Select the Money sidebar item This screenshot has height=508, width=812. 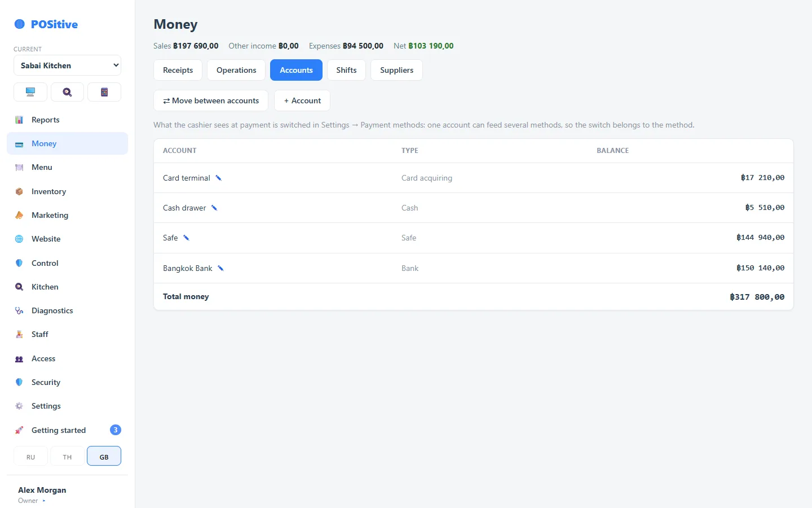click(68, 143)
